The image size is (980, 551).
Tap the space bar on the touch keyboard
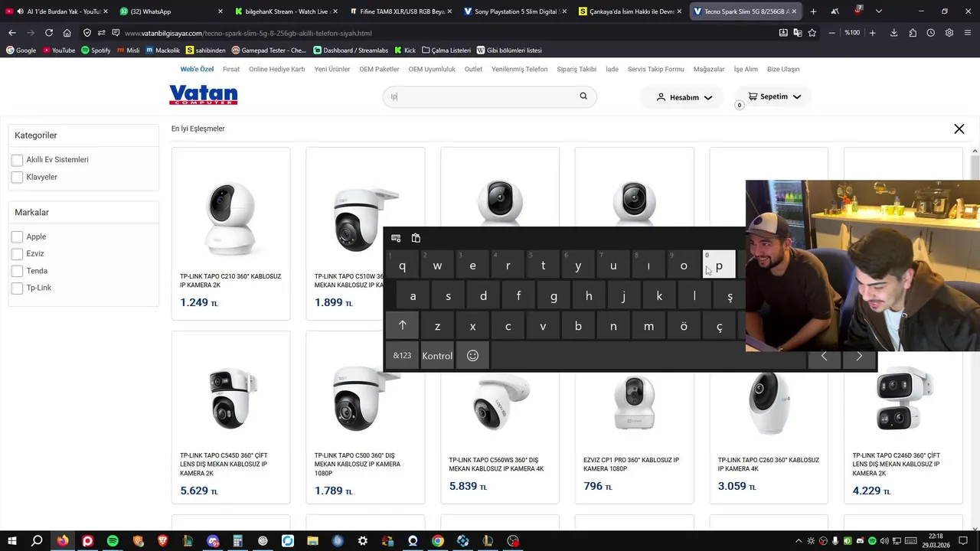tap(648, 356)
